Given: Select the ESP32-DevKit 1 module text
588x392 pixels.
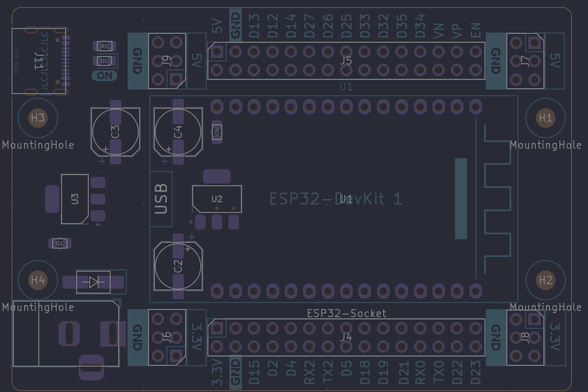Looking at the screenshot, I should (336, 199).
